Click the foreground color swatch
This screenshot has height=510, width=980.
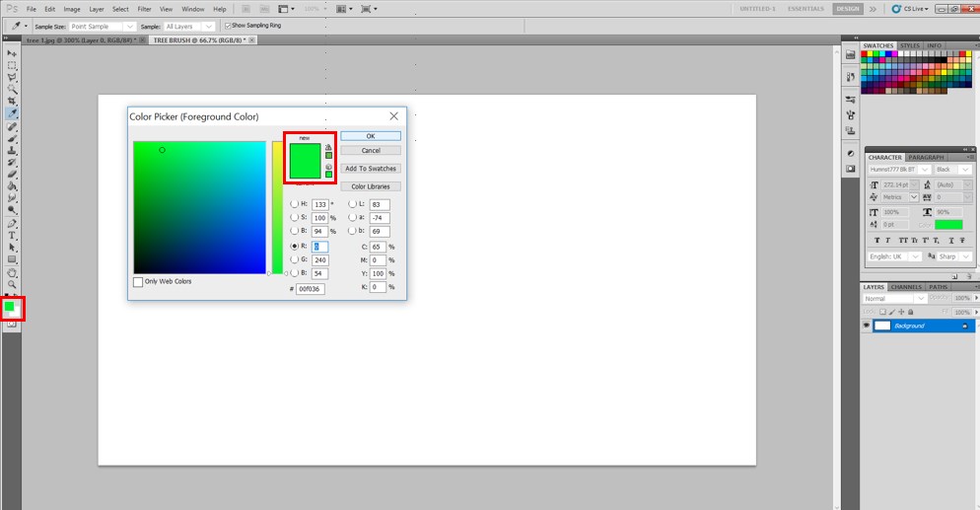[x=10, y=306]
